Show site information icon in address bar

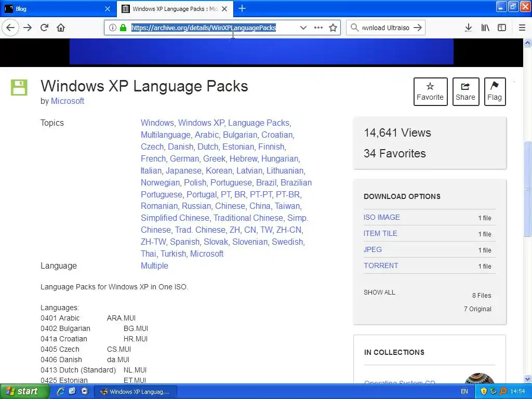coord(113,28)
